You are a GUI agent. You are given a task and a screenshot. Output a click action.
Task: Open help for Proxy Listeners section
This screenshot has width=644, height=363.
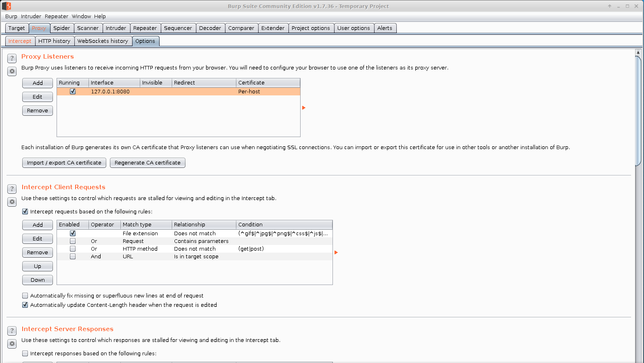12,58
